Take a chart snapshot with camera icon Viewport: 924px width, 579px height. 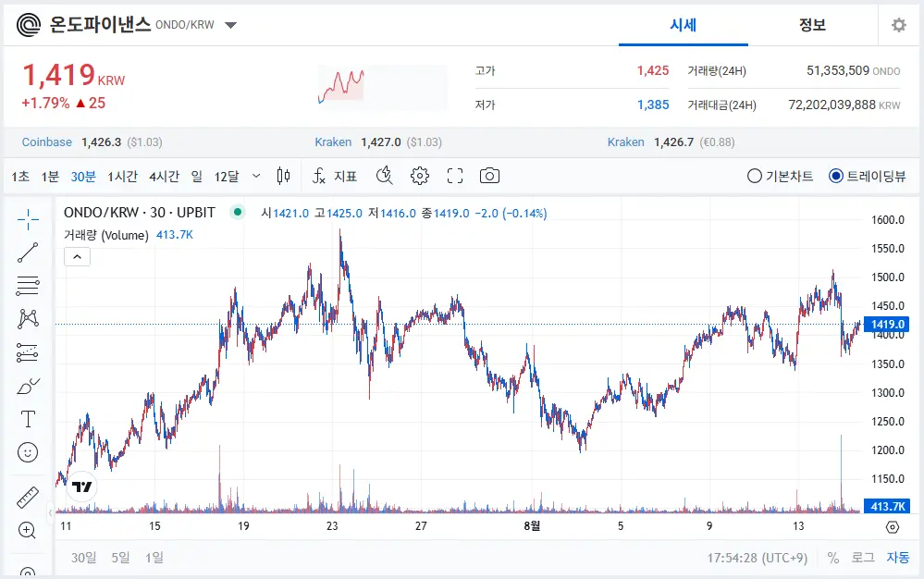[489, 176]
